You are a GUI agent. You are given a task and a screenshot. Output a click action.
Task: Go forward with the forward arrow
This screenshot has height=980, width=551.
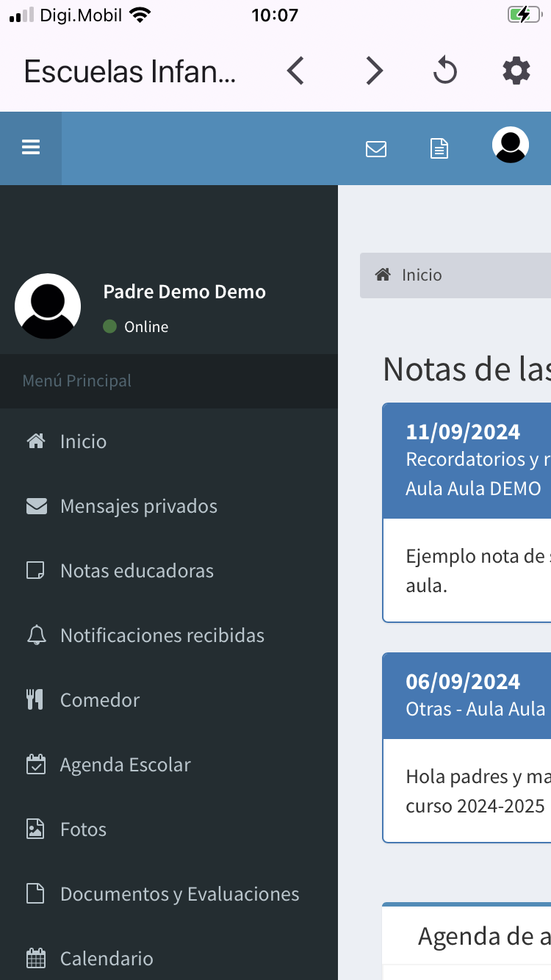(374, 71)
